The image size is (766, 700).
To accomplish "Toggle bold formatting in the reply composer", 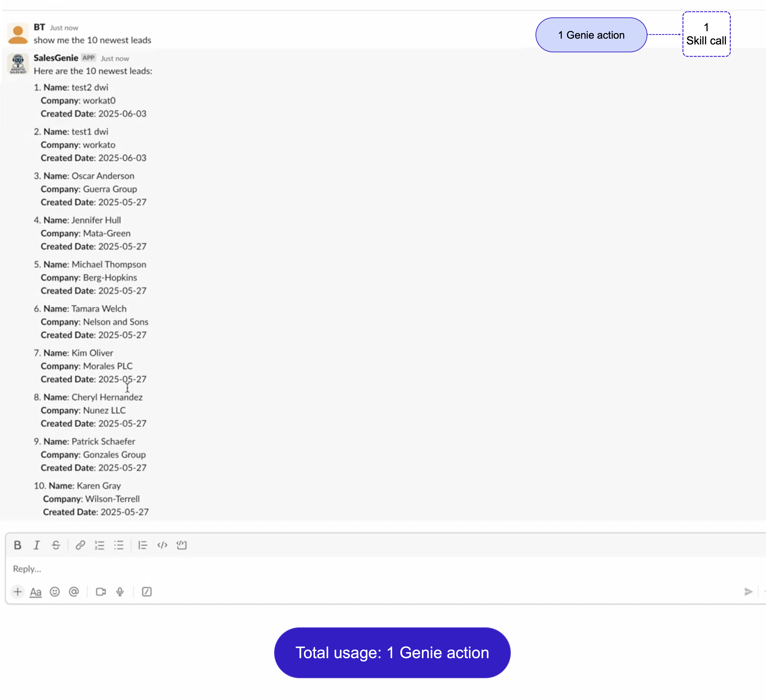I will point(17,545).
